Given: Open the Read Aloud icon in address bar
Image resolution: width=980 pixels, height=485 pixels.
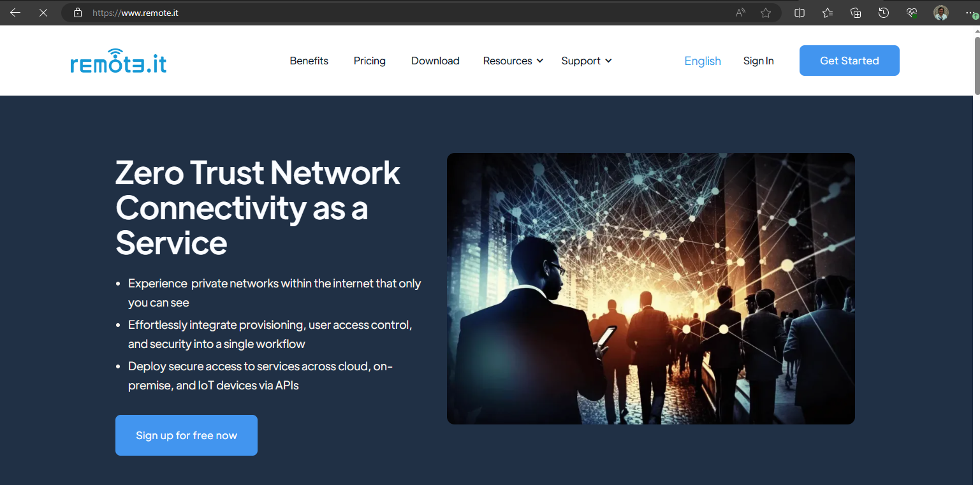Looking at the screenshot, I should coord(740,12).
